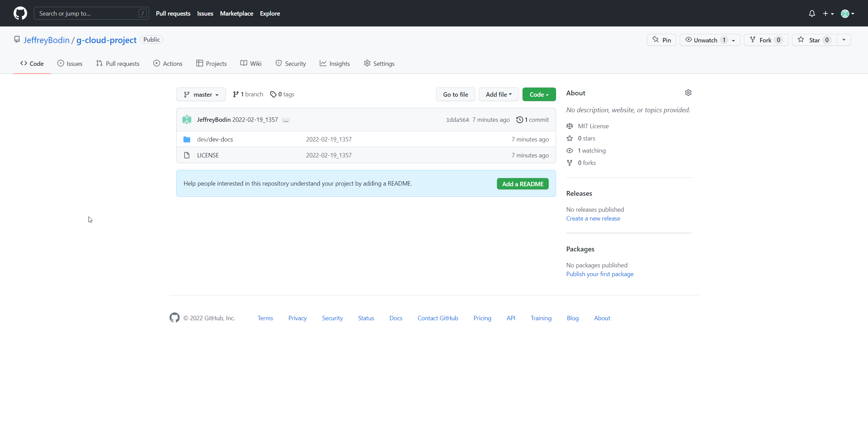Click the fork icon in repository header
This screenshot has width=868, height=440.
point(753,40)
